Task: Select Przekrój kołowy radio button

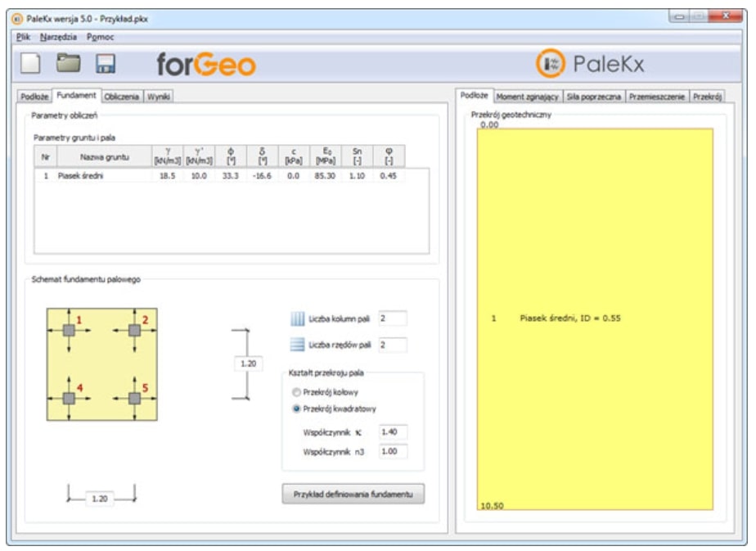Action: (297, 392)
